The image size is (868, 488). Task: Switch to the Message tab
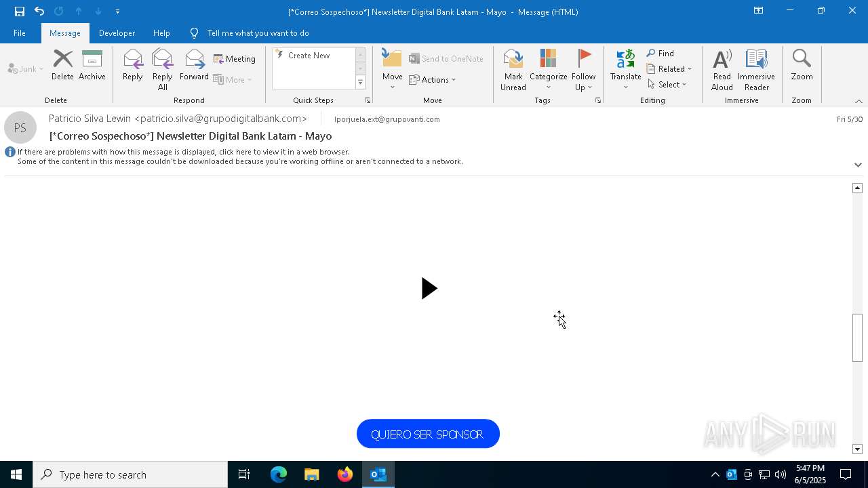(65, 33)
